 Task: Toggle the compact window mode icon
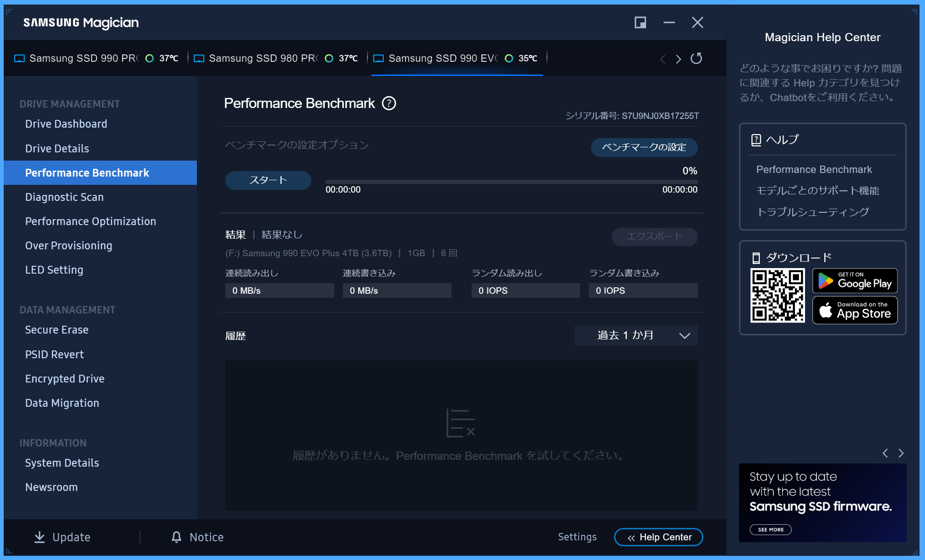pyautogui.click(x=640, y=22)
